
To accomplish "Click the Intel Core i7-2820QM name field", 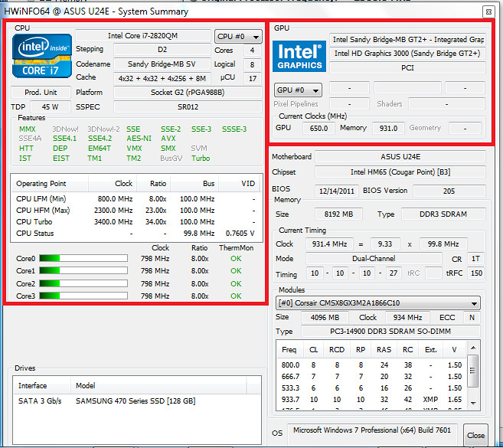I will pyautogui.click(x=142, y=36).
